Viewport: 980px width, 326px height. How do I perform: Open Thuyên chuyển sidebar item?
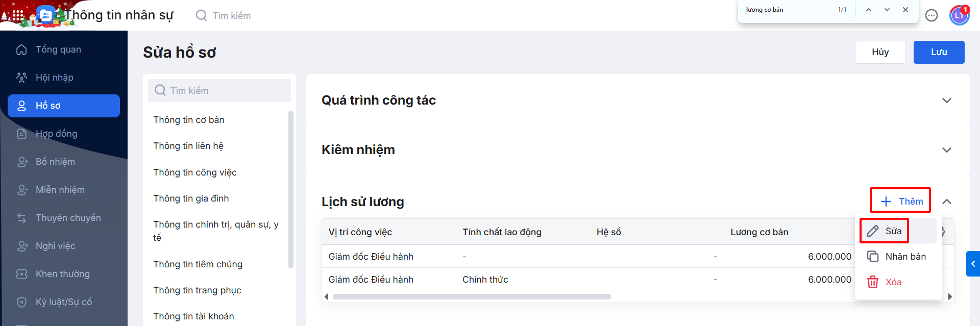68,218
